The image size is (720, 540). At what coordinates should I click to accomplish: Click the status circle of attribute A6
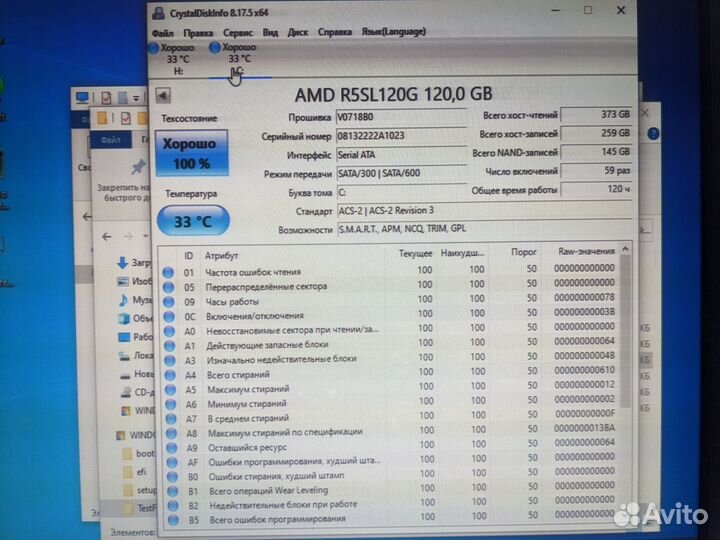[x=171, y=404]
